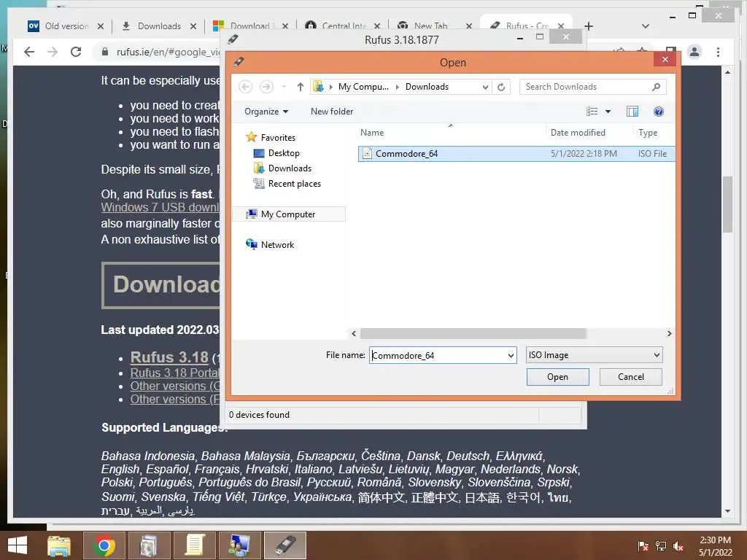The width and height of the screenshot is (747, 560).
Task: Toggle the preview pane icon
Action: click(x=632, y=112)
